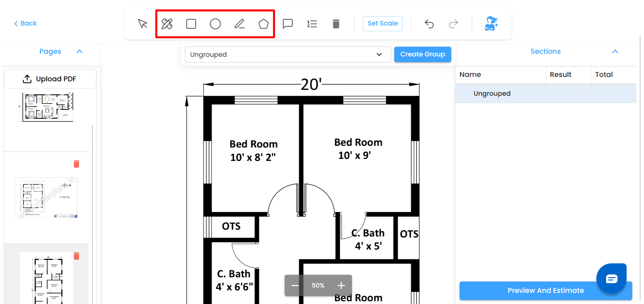The height and width of the screenshot is (304, 644).
Task: Open the Ungrouped group dropdown
Action: [x=288, y=54]
